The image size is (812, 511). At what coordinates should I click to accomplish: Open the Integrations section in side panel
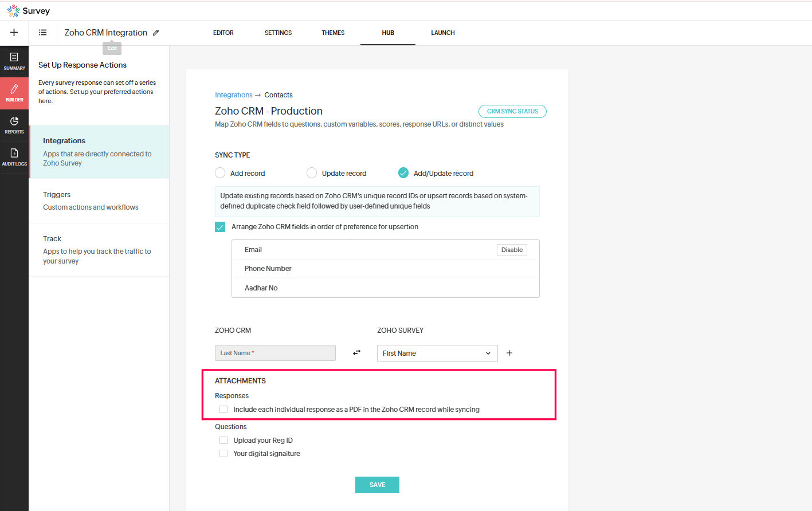point(99,152)
